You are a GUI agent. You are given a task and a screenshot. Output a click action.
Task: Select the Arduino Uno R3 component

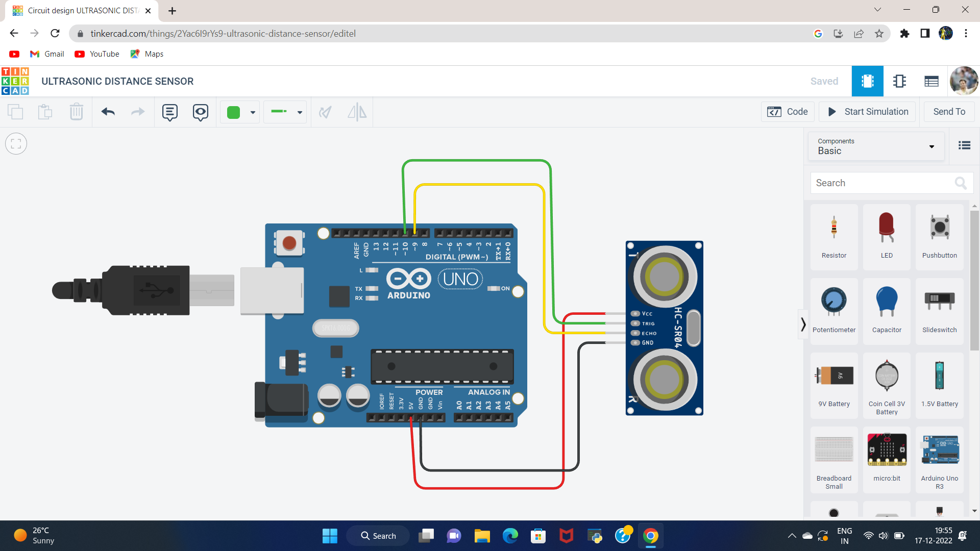[x=939, y=460]
